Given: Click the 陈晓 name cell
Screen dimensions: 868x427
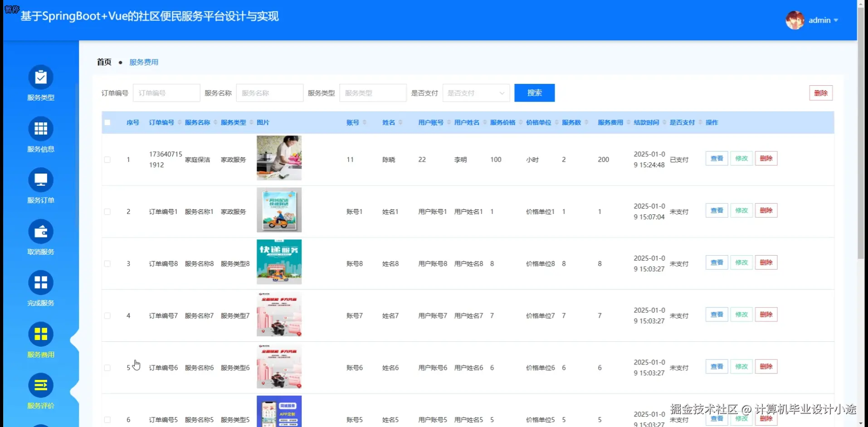Looking at the screenshot, I should 389,160.
